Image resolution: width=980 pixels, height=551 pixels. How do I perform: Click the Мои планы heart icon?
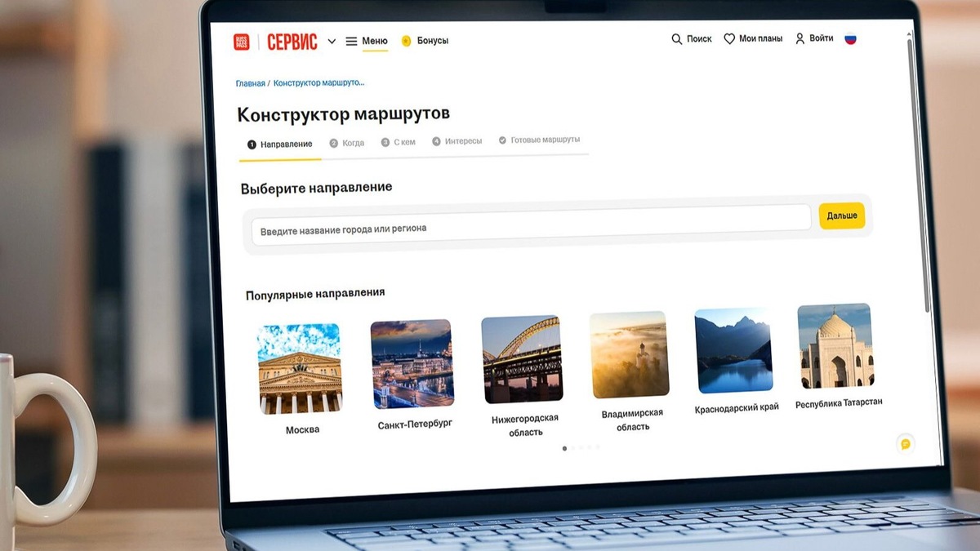[x=728, y=38]
